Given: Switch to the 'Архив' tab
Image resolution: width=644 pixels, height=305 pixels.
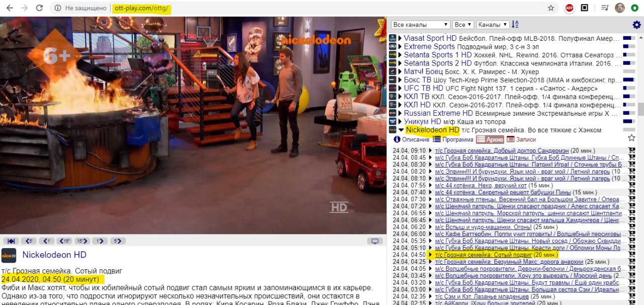Looking at the screenshot, I should 490,139.
